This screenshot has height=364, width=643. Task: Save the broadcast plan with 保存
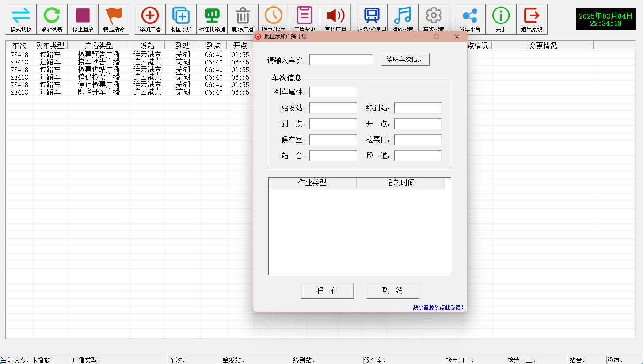pos(327,290)
